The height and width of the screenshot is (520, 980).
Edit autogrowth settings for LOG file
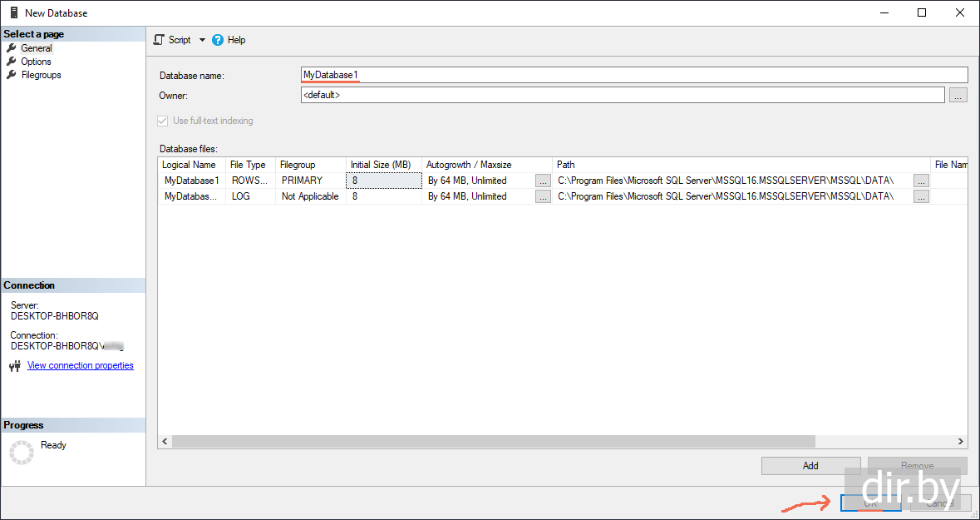click(x=543, y=197)
